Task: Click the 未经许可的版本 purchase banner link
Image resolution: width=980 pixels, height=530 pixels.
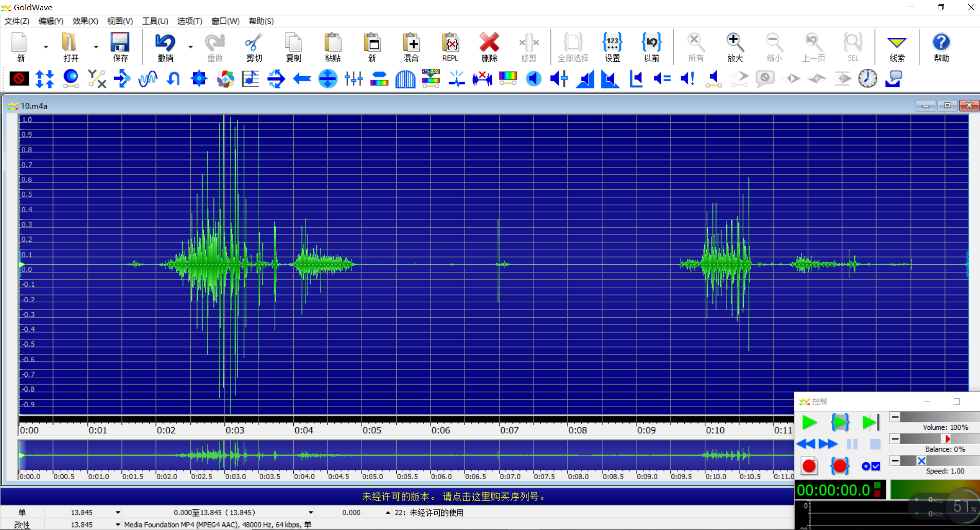Action: (454, 497)
